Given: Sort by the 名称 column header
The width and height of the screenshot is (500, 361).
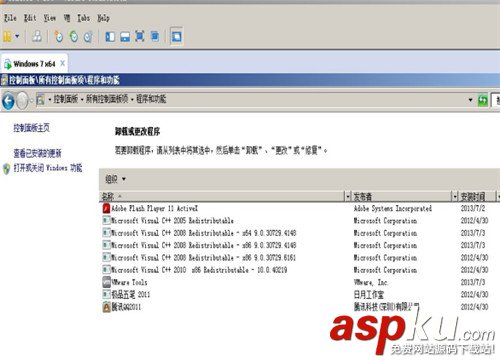Looking at the screenshot, I should (x=222, y=197).
